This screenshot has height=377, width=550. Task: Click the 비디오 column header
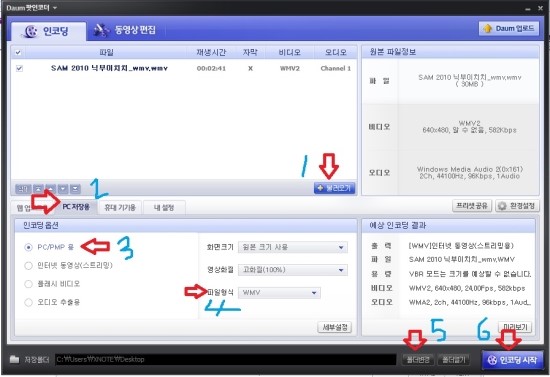coord(289,53)
